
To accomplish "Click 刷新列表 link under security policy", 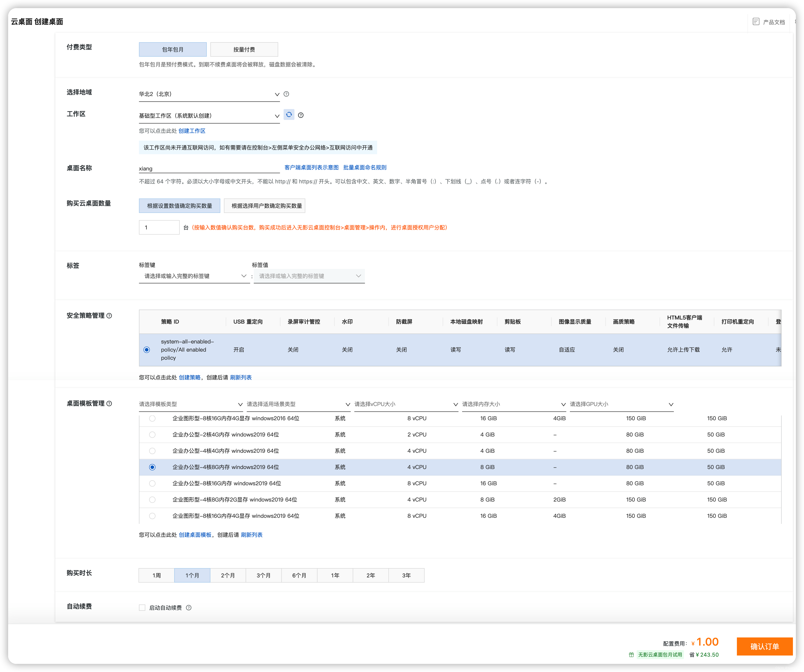I will coord(241,378).
